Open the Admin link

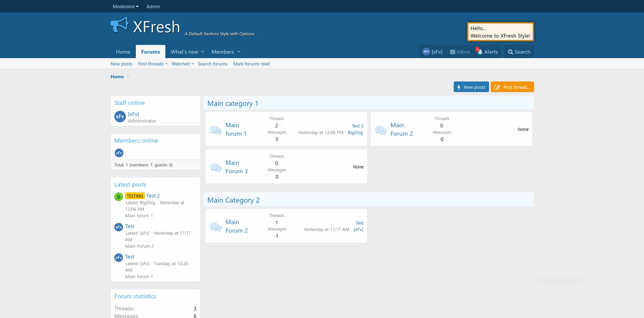(x=153, y=7)
